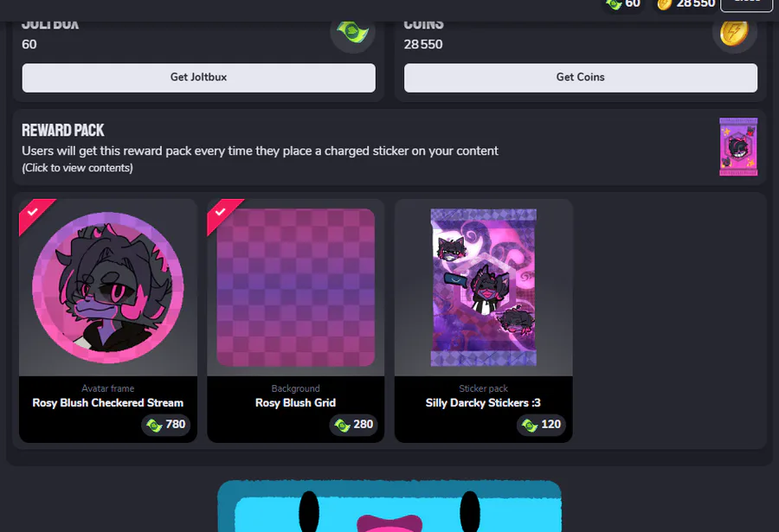Click the Joltbux bill icon in balance card
This screenshot has width=779, height=532.
(x=353, y=32)
